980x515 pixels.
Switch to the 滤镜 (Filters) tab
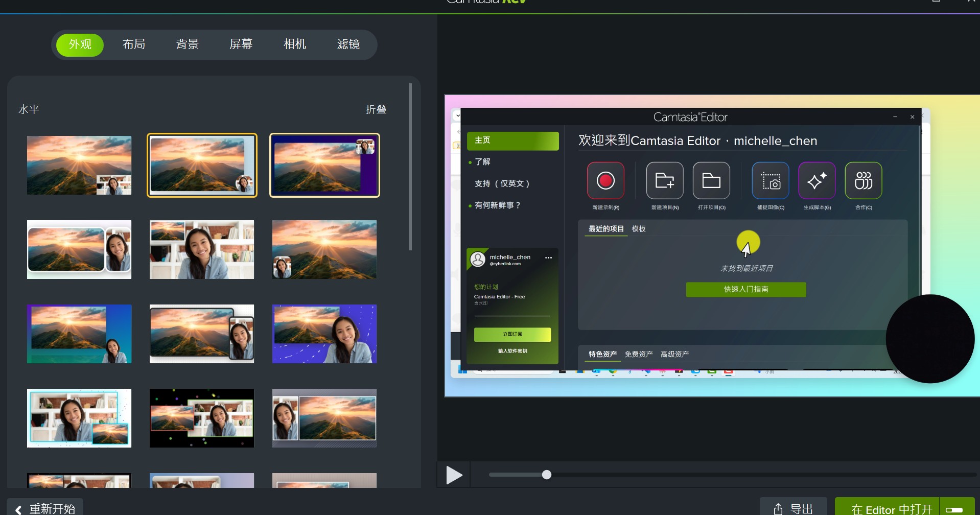click(x=348, y=44)
